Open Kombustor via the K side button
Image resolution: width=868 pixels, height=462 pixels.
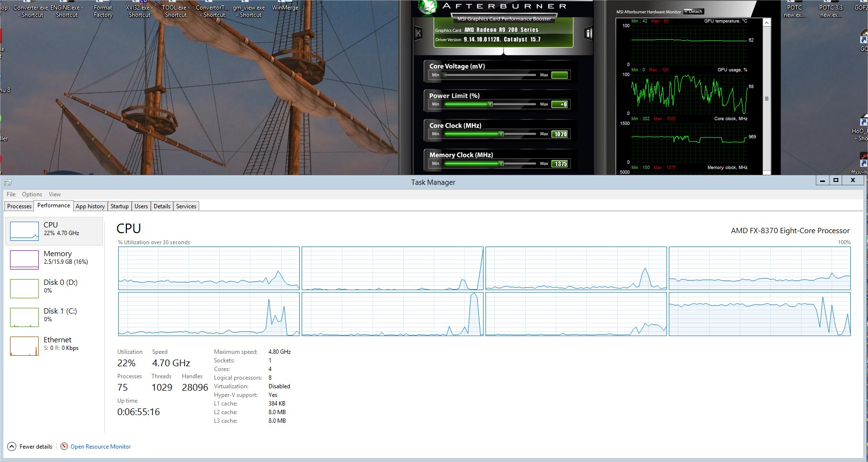click(418, 34)
